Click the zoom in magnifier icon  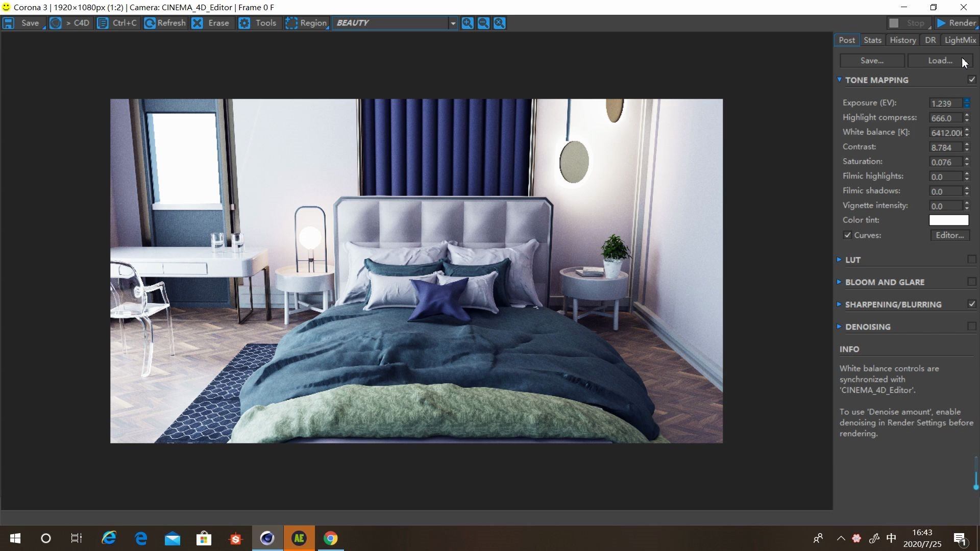(468, 23)
